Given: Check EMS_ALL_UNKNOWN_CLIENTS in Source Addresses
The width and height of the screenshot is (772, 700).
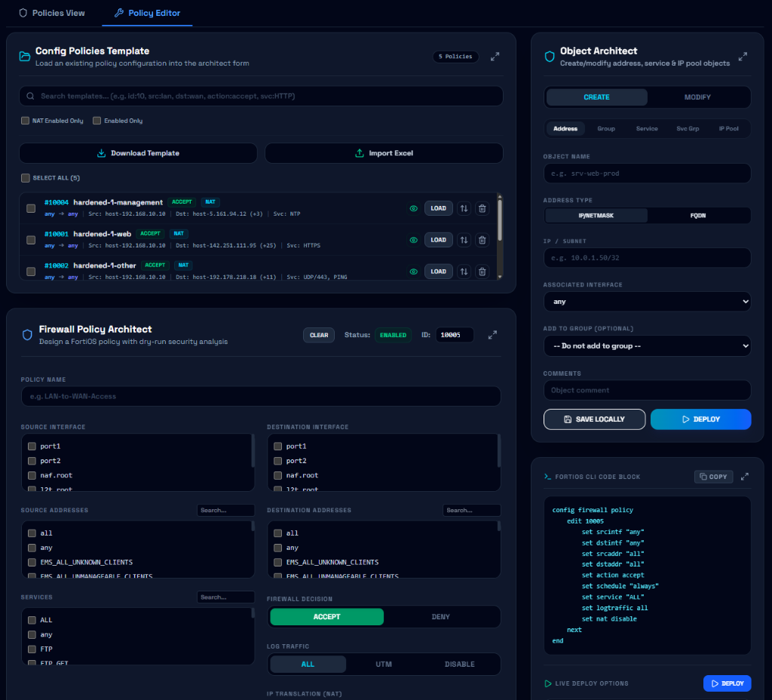Looking at the screenshot, I should pos(32,562).
